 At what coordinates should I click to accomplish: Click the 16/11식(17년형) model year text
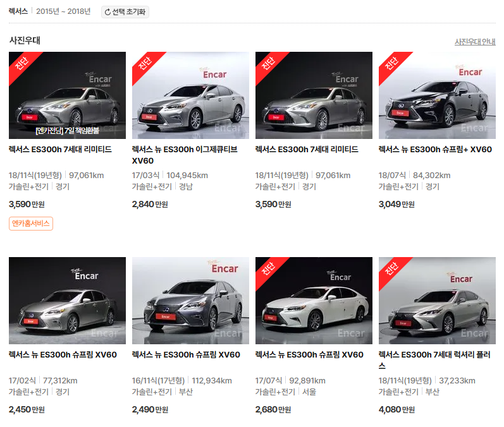click(158, 381)
